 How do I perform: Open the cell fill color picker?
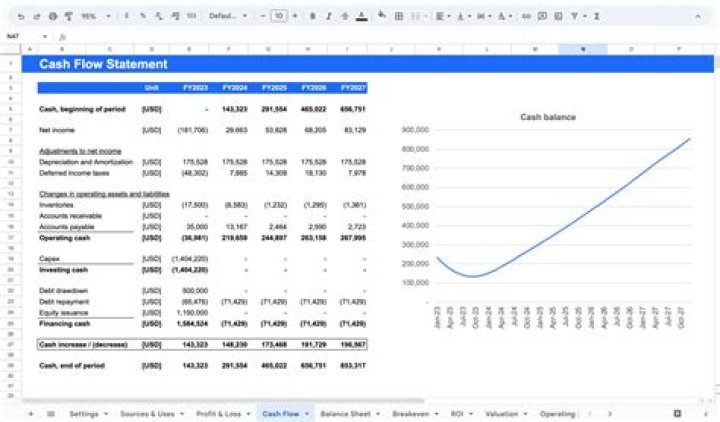(x=382, y=16)
